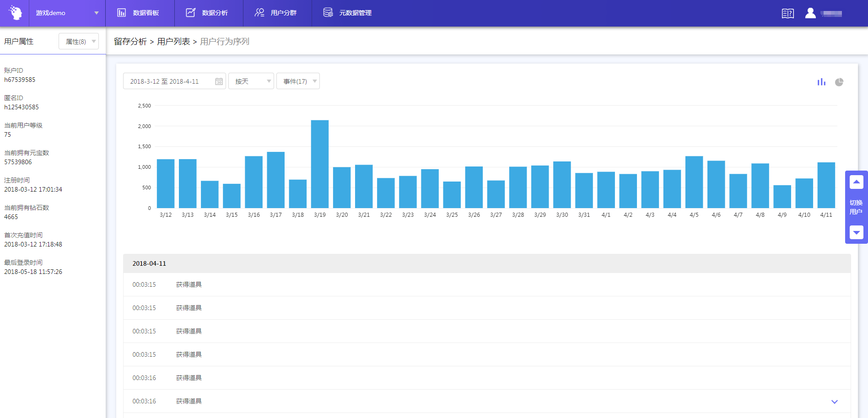This screenshot has height=418, width=868.
Task: Switch to bar chart view icon
Action: click(x=821, y=82)
